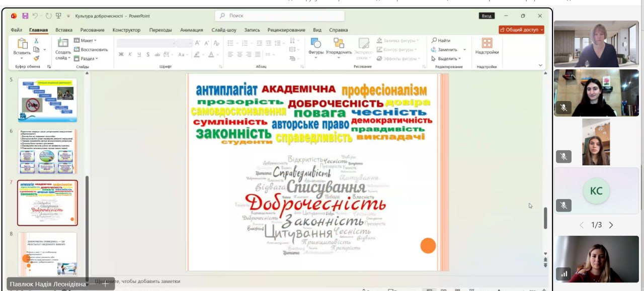This screenshot has height=291, width=644.
Task: Click the Save icon in title bar
Action: pyautogui.click(x=25, y=16)
